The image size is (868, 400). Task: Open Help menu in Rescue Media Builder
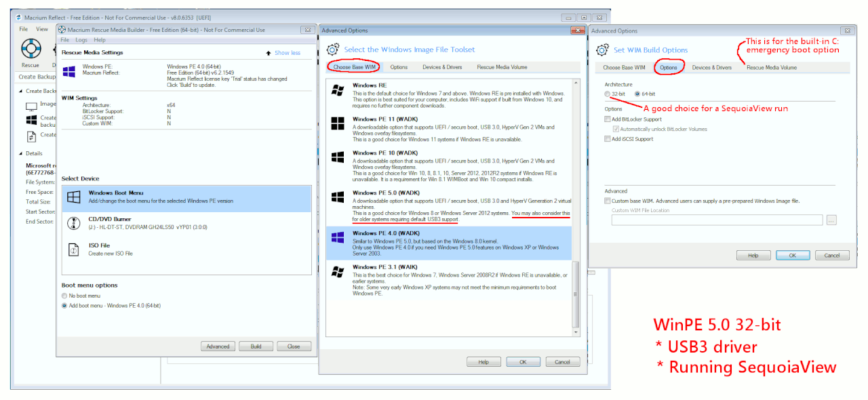coord(100,40)
